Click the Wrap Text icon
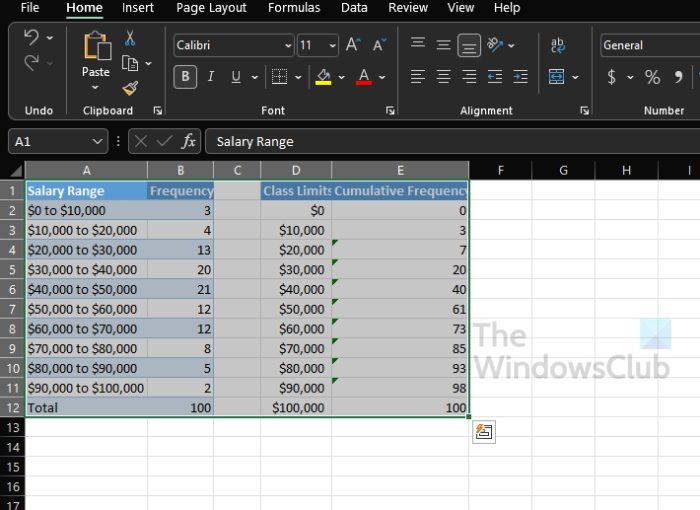Image resolution: width=700 pixels, height=510 pixels. [x=557, y=45]
